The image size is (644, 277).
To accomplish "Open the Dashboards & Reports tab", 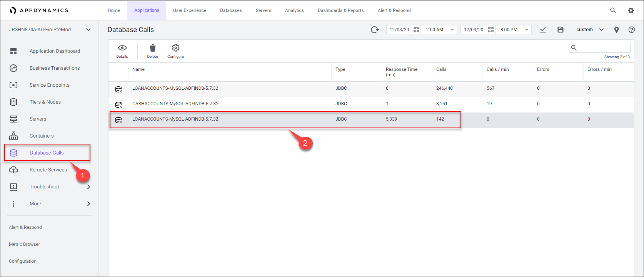I will click(340, 10).
